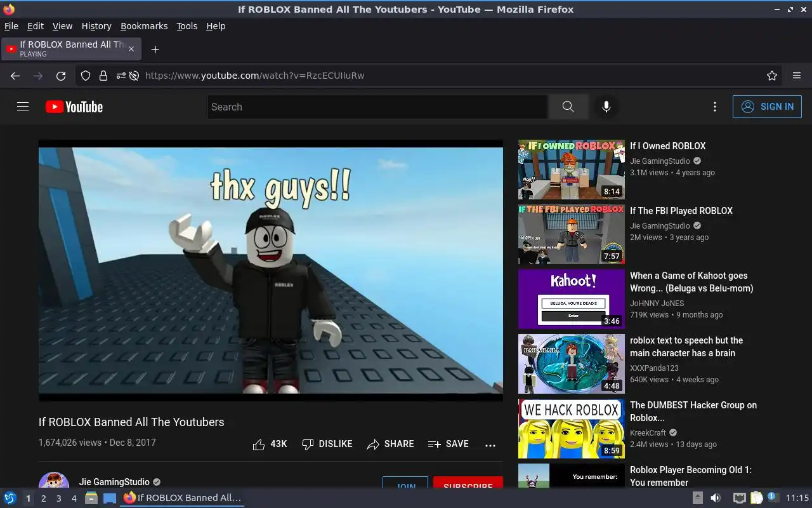
Task: Open a new tab with the plus button
Action: pos(155,49)
